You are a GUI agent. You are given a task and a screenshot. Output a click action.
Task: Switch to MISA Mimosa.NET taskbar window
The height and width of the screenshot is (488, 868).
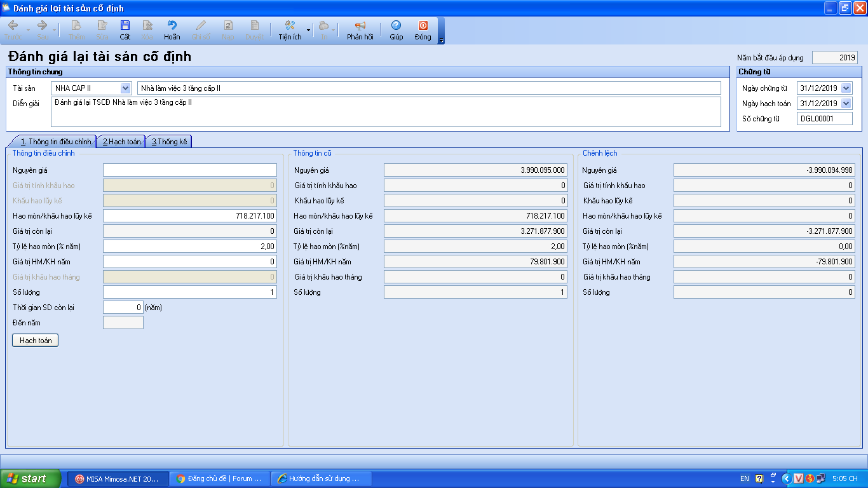click(118, 478)
